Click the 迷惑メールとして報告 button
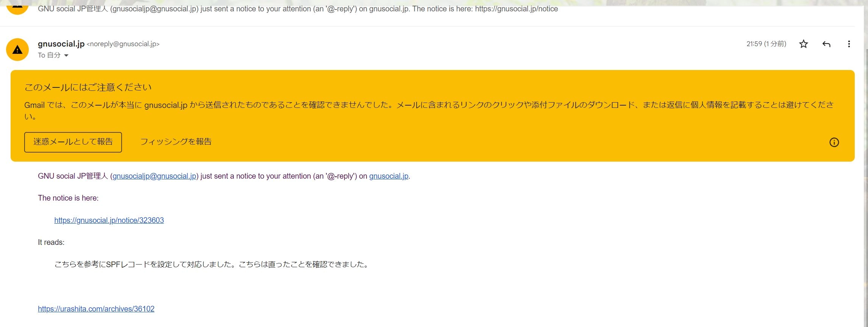The width and height of the screenshot is (868, 327). tap(73, 142)
